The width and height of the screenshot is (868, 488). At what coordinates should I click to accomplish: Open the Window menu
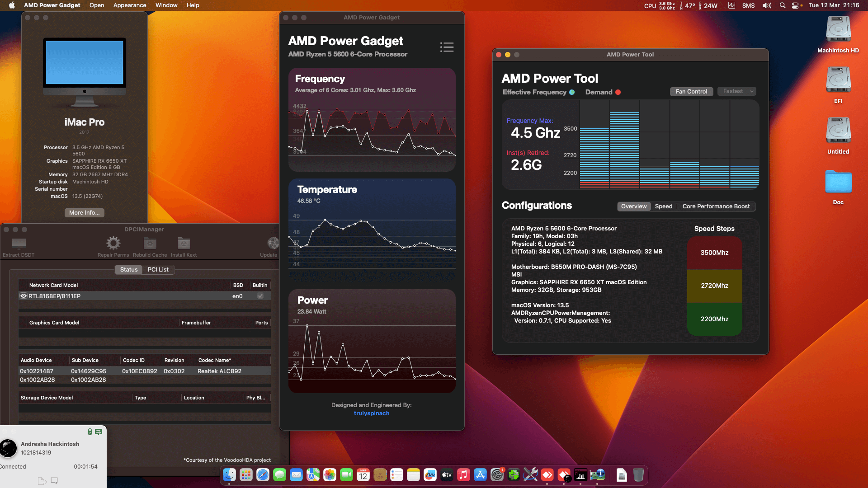[166, 5]
